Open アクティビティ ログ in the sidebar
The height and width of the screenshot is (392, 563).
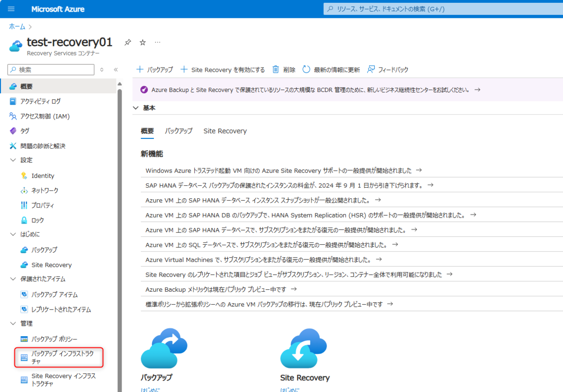[x=40, y=101]
